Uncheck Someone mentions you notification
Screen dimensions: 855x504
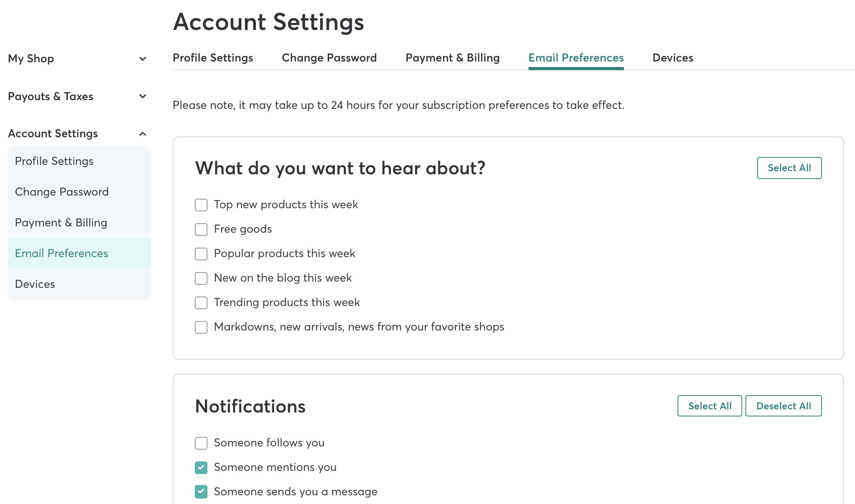[201, 468]
